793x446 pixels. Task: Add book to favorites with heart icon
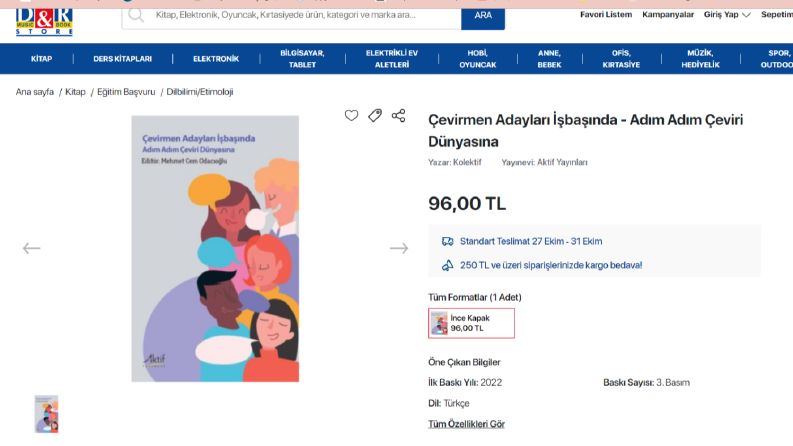[x=351, y=115]
